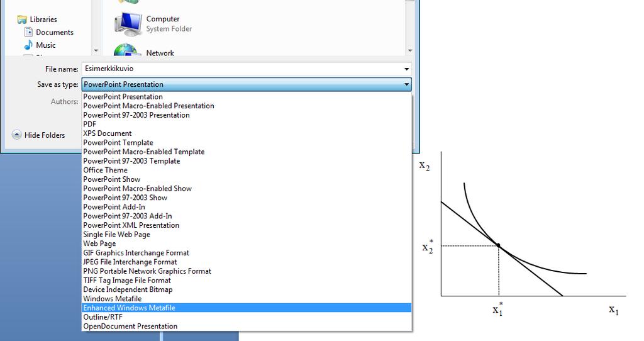
Task: Pick GIF Graphics Interchange Format
Action: (247, 253)
